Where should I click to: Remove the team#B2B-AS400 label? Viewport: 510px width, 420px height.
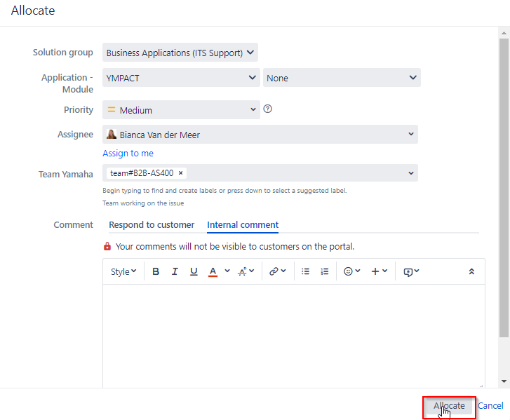coord(180,173)
